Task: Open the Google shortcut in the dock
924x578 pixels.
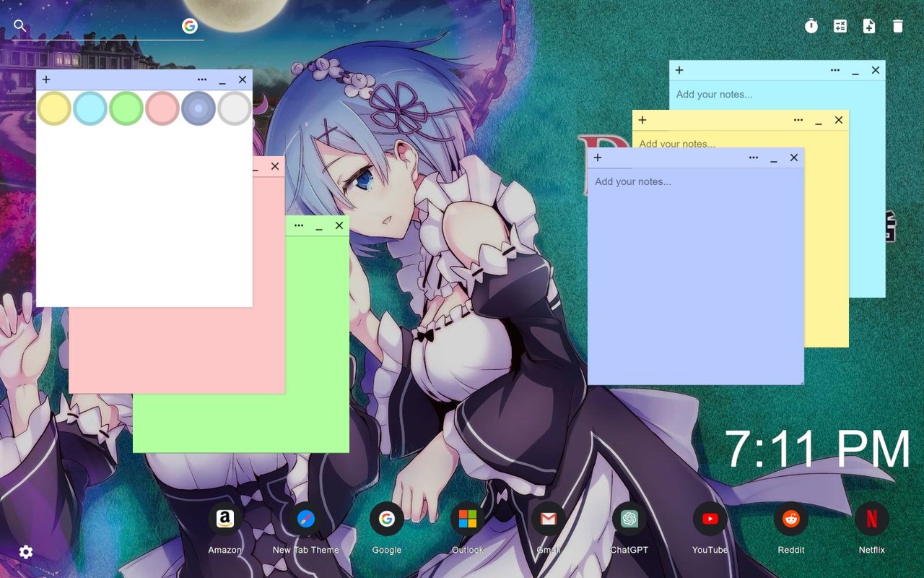Action: pos(387,519)
